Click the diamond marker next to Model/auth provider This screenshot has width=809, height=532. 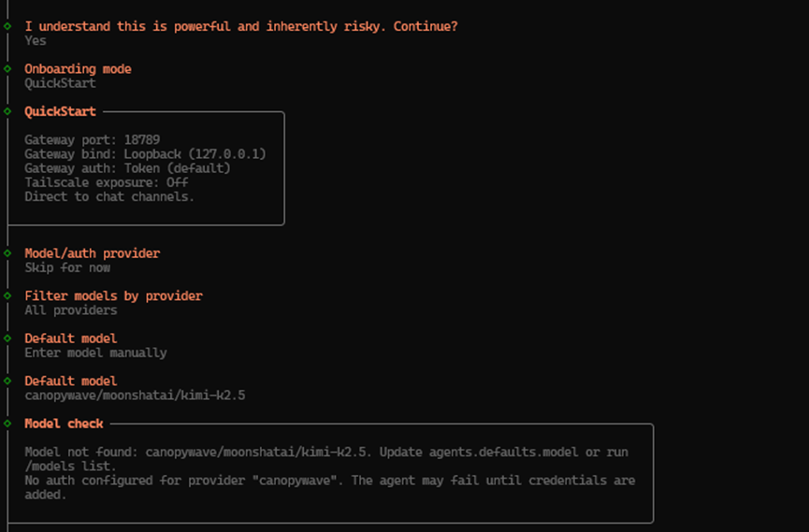[x=7, y=253]
